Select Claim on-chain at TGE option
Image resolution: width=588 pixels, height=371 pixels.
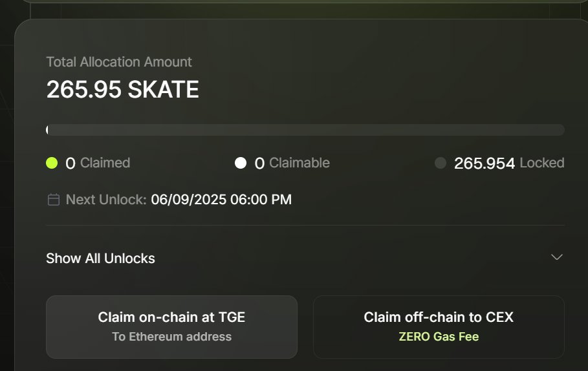pos(172,327)
